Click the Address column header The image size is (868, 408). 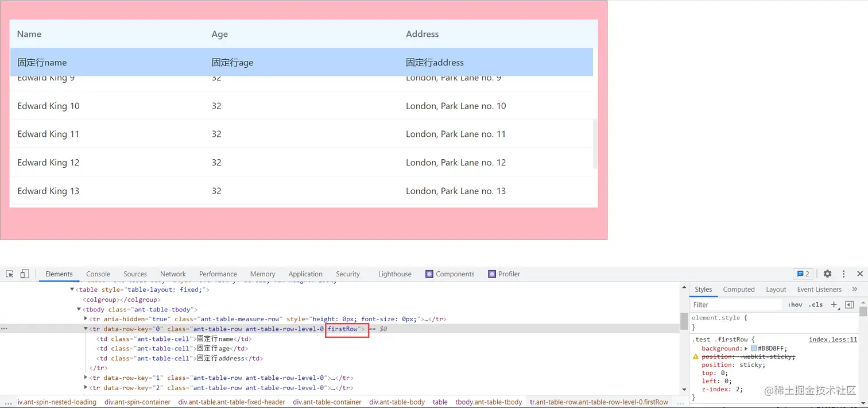pos(423,34)
